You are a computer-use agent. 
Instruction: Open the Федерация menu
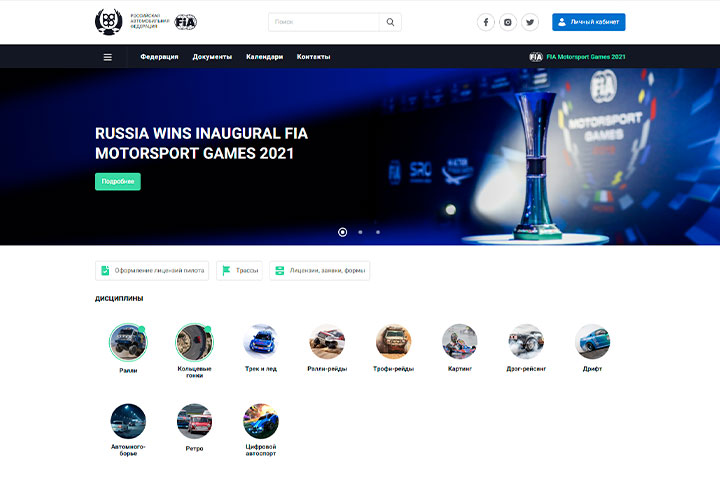point(159,57)
